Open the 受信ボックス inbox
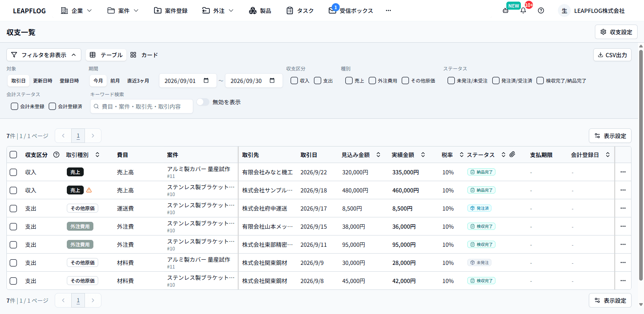This screenshot has width=644, height=314. click(351, 11)
